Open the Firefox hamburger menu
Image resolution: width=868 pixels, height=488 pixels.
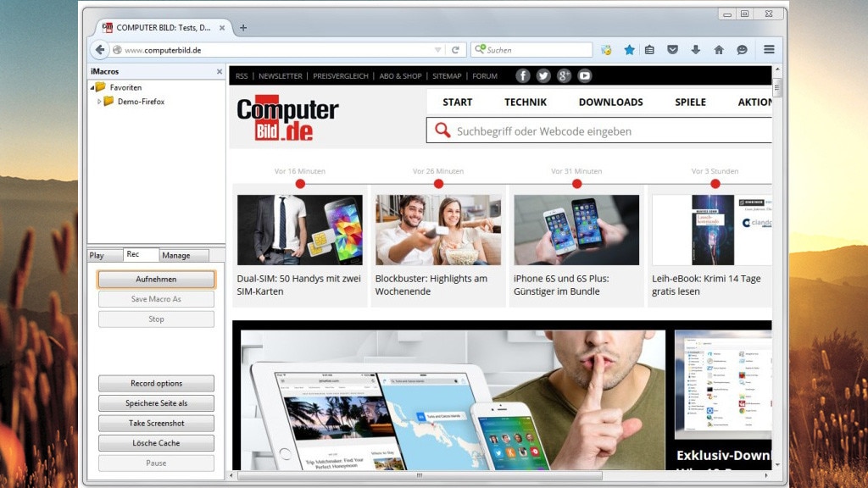click(x=769, y=50)
